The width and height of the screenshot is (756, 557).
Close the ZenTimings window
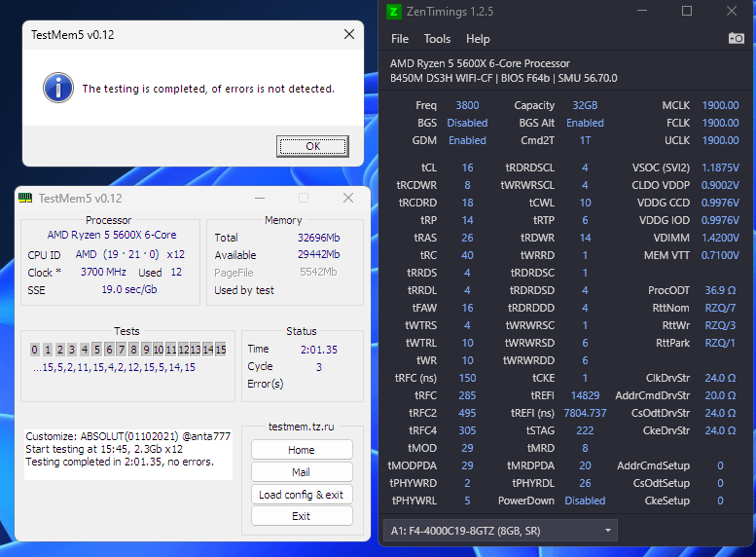pyautogui.click(x=732, y=11)
